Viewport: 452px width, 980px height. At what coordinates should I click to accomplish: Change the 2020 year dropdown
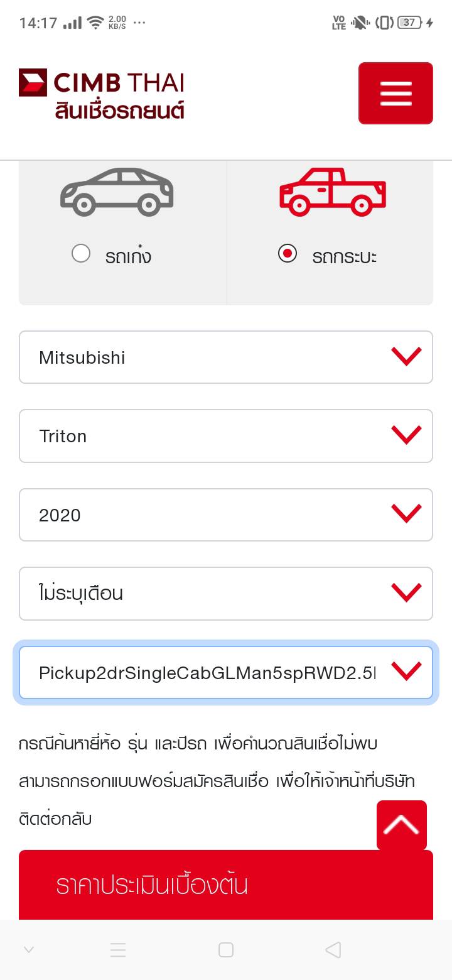click(x=226, y=515)
